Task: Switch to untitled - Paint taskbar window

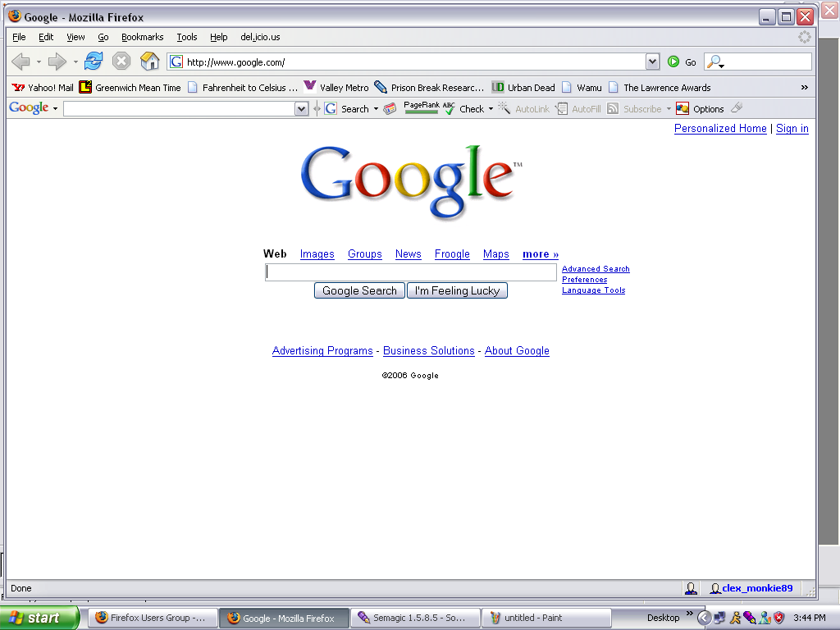Action: (x=546, y=618)
